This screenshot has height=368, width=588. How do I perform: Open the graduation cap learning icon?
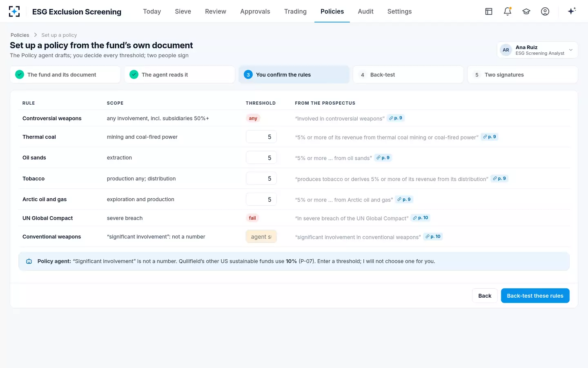(526, 11)
